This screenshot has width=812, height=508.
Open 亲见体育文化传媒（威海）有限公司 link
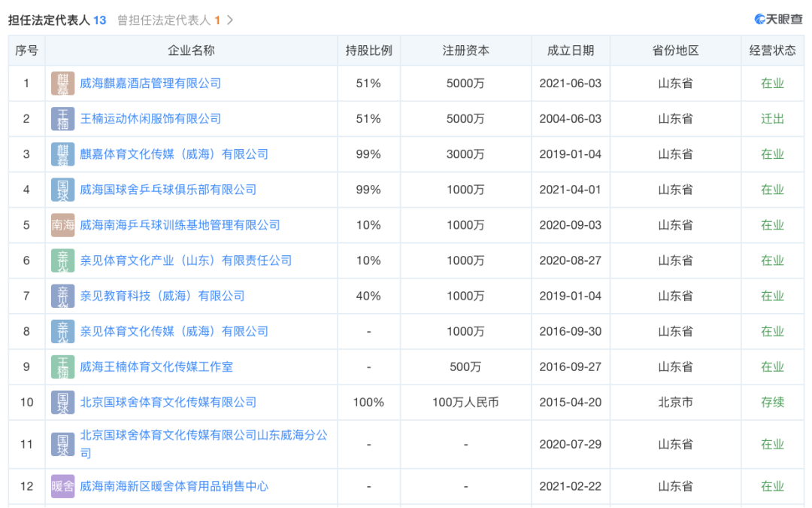(174, 332)
